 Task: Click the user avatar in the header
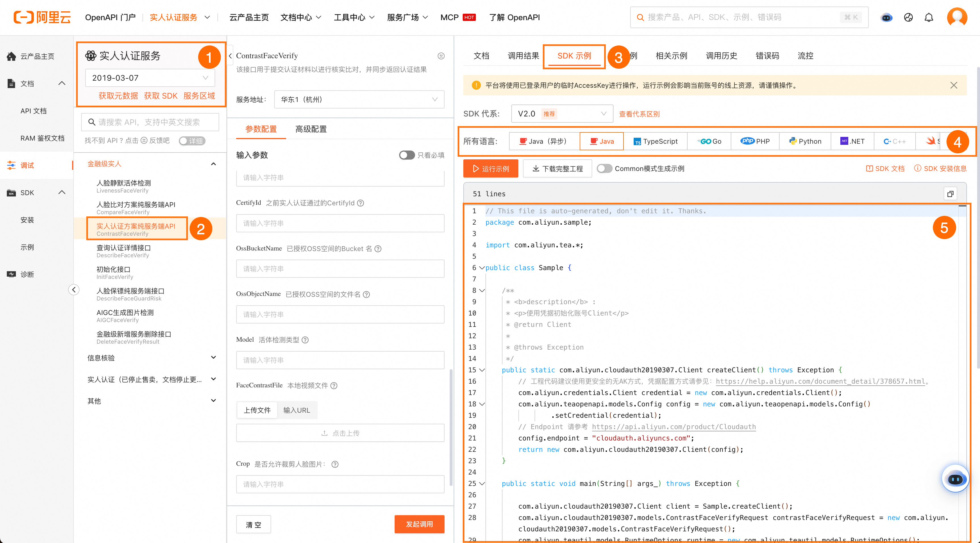(x=957, y=18)
